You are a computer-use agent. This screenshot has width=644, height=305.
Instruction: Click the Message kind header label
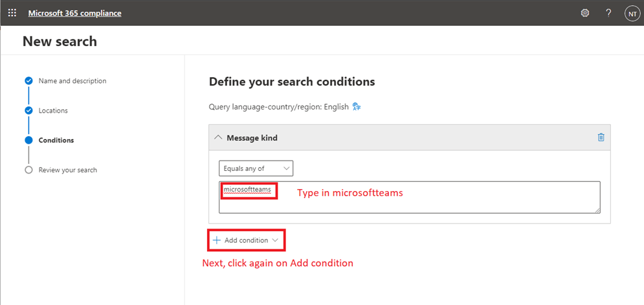[252, 138]
